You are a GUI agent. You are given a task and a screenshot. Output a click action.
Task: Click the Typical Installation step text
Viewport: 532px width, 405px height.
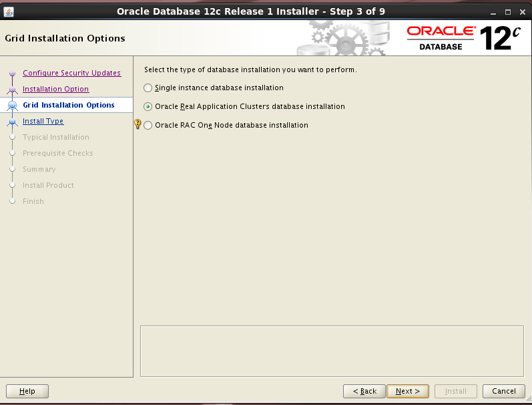point(56,137)
